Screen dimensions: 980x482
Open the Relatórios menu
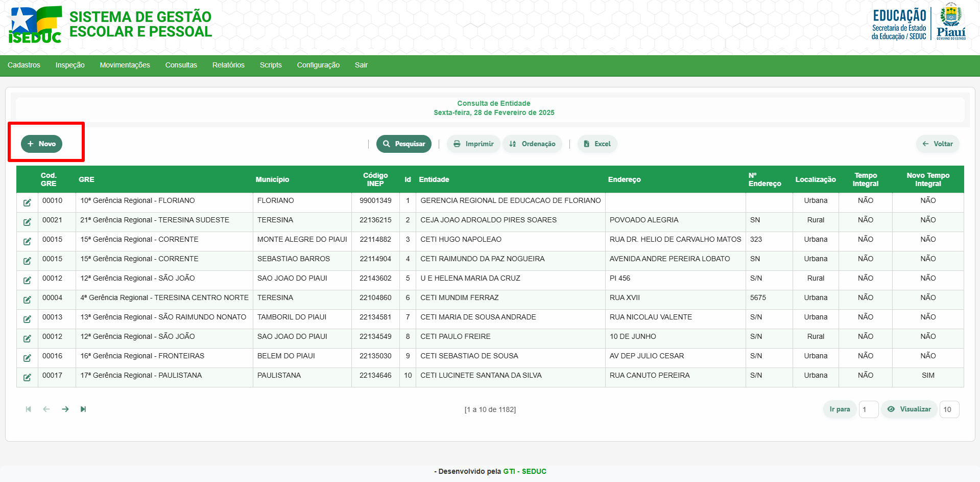click(x=228, y=65)
